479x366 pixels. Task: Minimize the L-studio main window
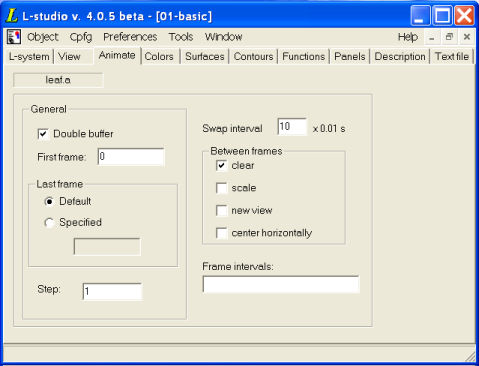point(420,15)
